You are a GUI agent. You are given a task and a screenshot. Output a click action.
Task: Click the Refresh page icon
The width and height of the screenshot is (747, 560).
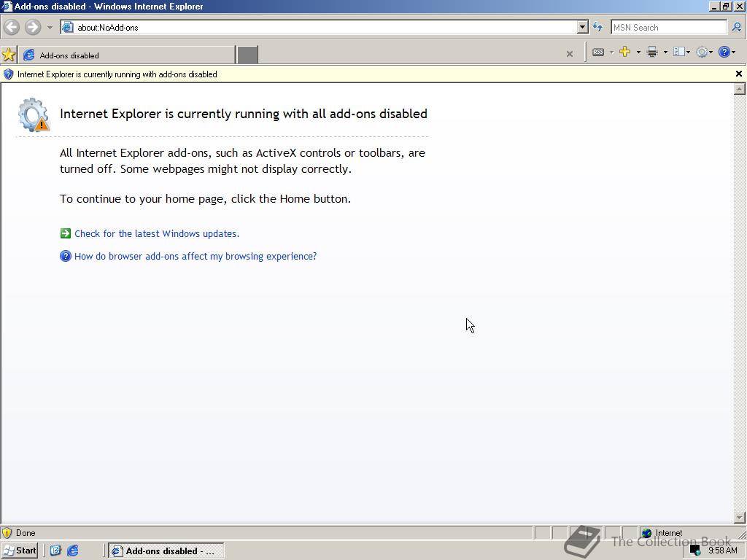597,27
